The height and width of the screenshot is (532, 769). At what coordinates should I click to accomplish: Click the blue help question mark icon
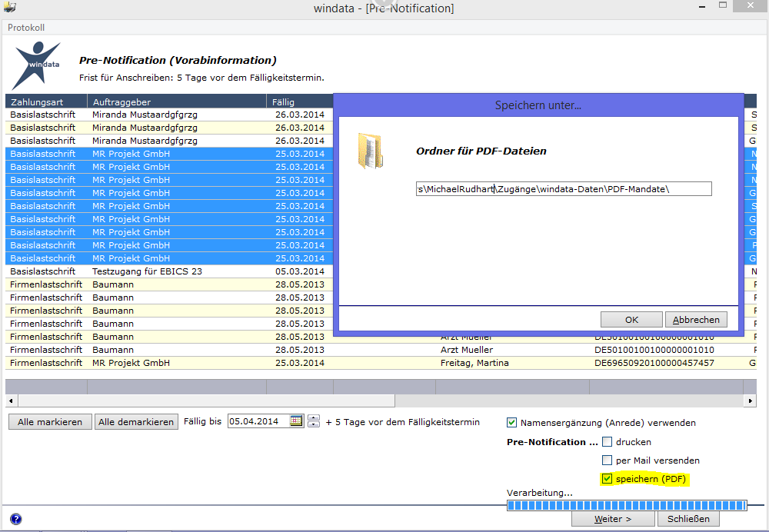tap(15, 519)
